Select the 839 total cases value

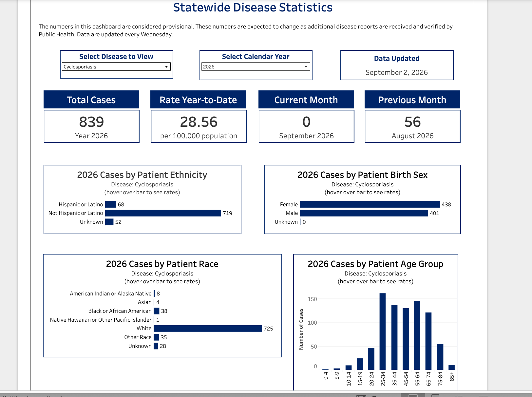[91, 122]
